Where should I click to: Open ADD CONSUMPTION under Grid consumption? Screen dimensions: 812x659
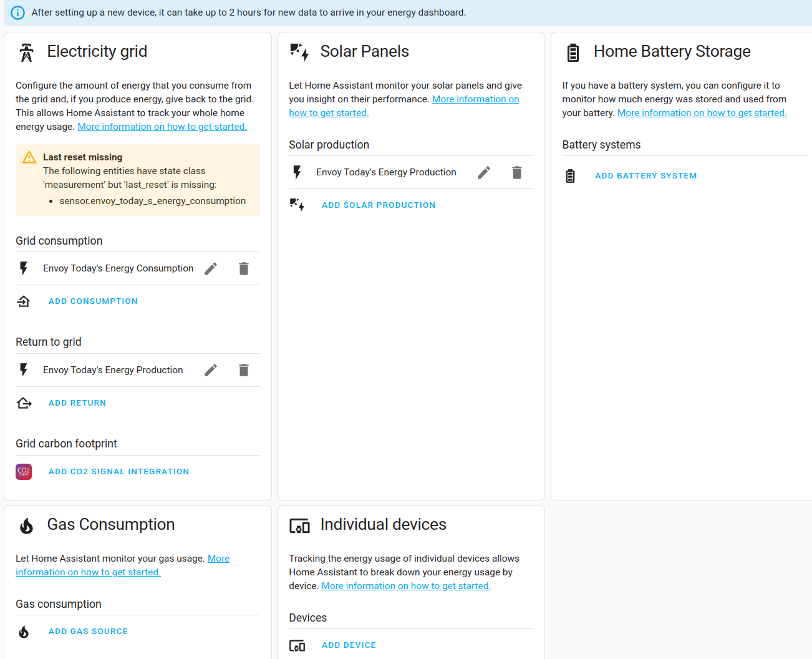[x=93, y=301]
